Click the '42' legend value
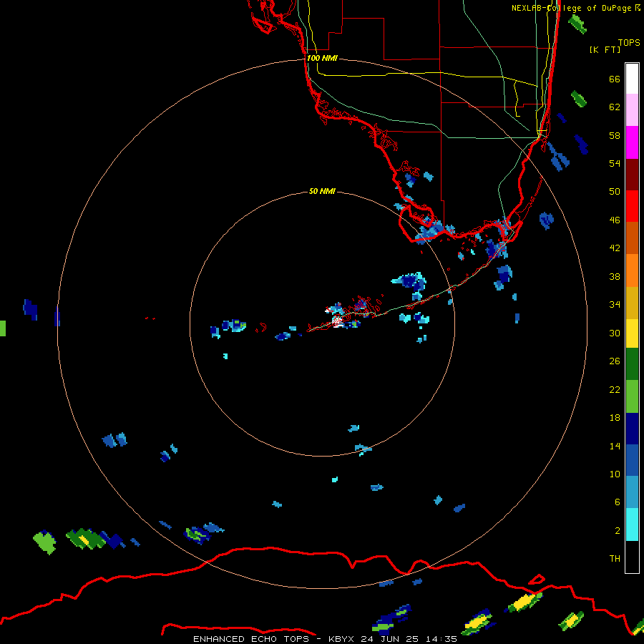Viewport: 644px width, 644px height. 615,248
